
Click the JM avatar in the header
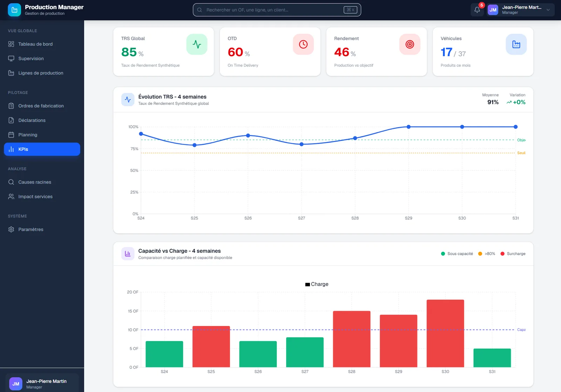pos(493,10)
